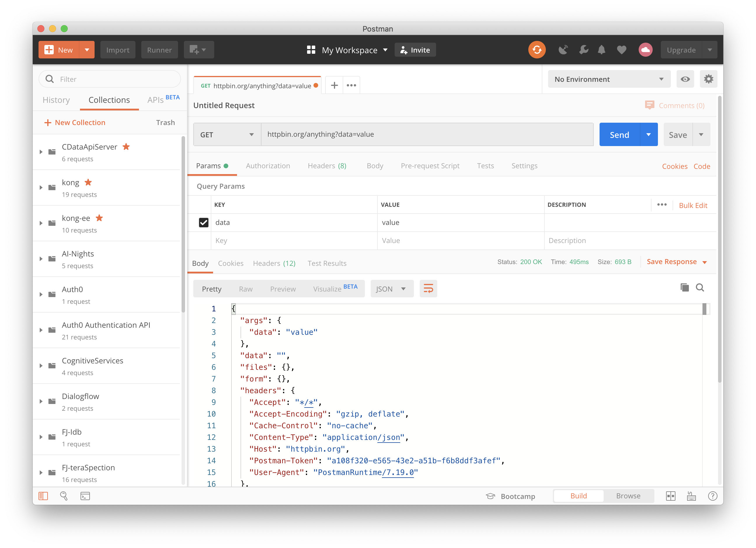Click the collections Filter field
This screenshot has width=756, height=548.
[110, 79]
